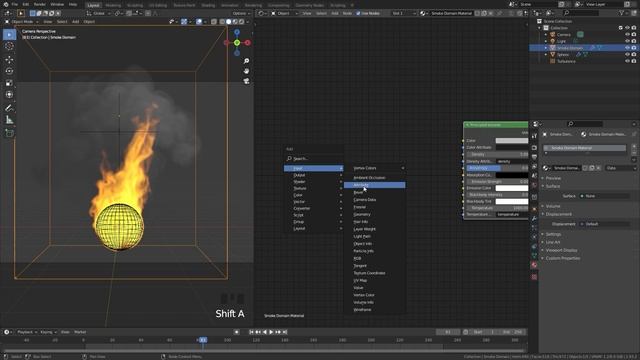
Task: Click the viewport pan hand icon
Action: pyautogui.click(x=246, y=71)
